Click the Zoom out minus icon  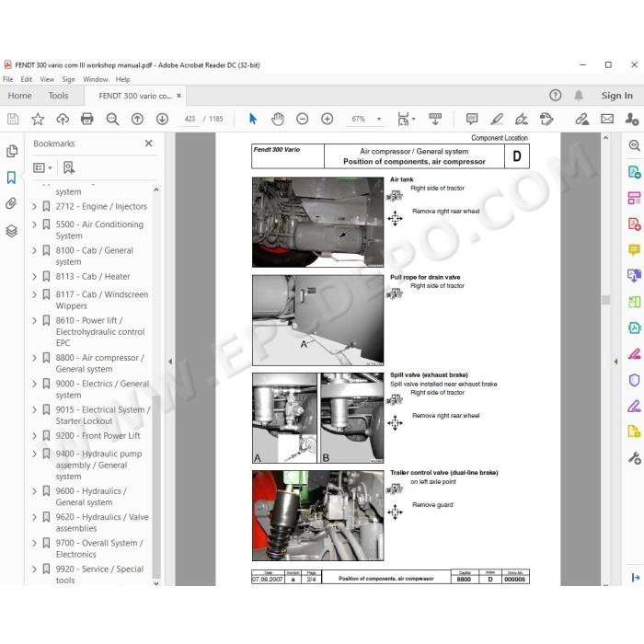(x=303, y=119)
